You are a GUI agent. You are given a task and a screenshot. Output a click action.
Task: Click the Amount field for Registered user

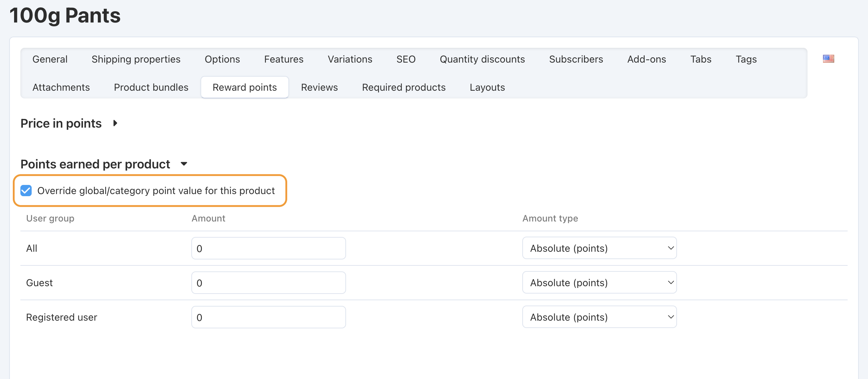pos(269,317)
